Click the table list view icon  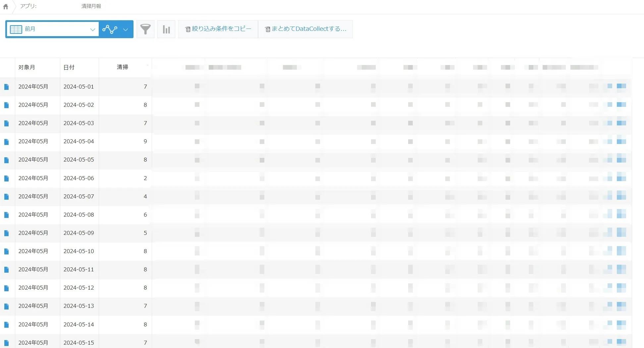click(16, 29)
